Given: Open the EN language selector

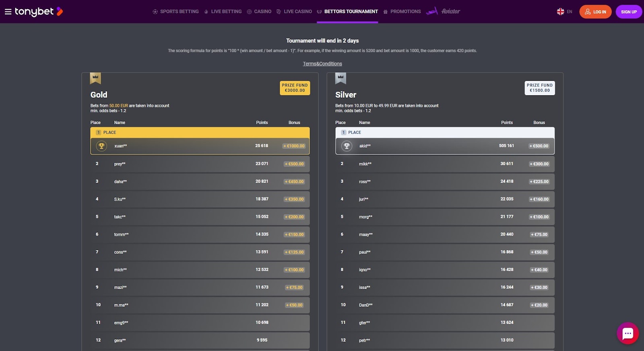Looking at the screenshot, I should (564, 12).
